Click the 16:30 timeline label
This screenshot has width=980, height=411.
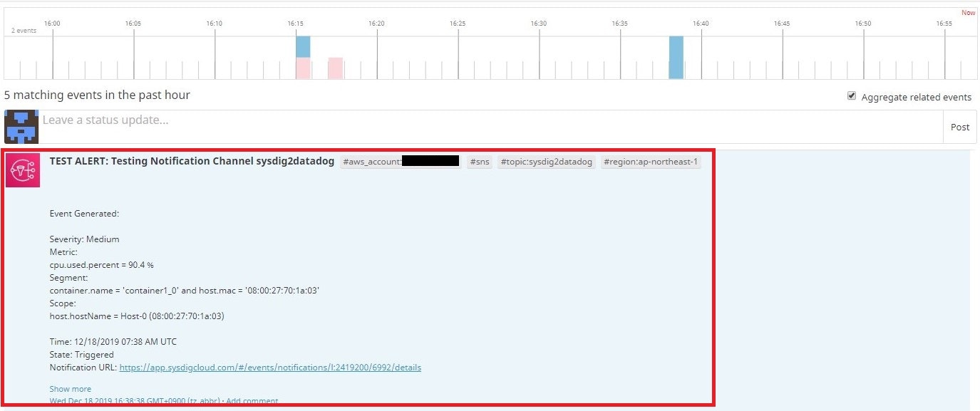click(539, 24)
